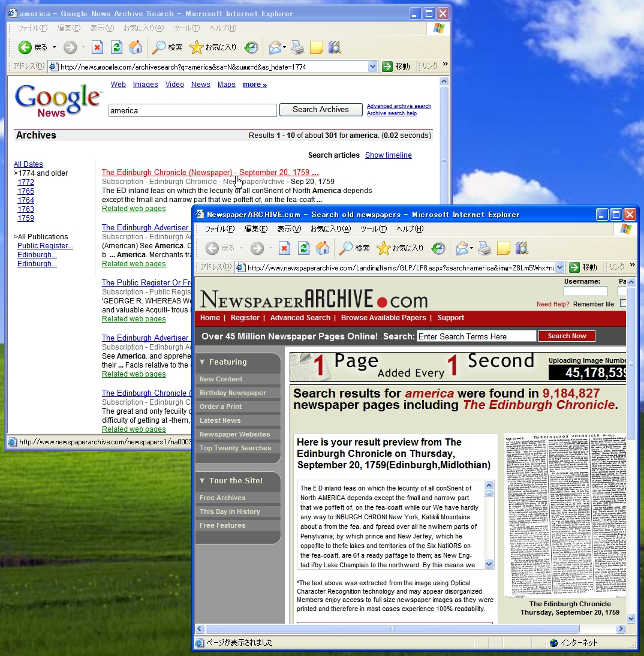Expand Links chevron in NewspaperArchive window
644x656 pixels.
[632, 265]
